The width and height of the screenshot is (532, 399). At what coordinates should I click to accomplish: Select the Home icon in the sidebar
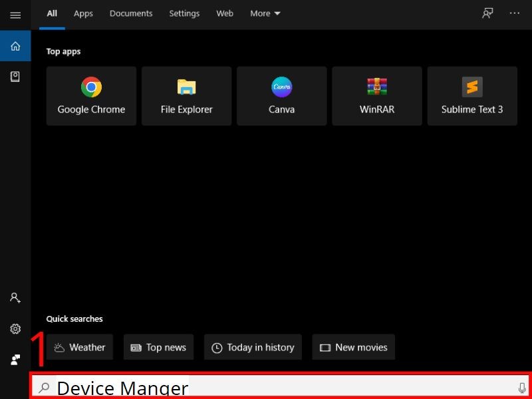pos(15,47)
